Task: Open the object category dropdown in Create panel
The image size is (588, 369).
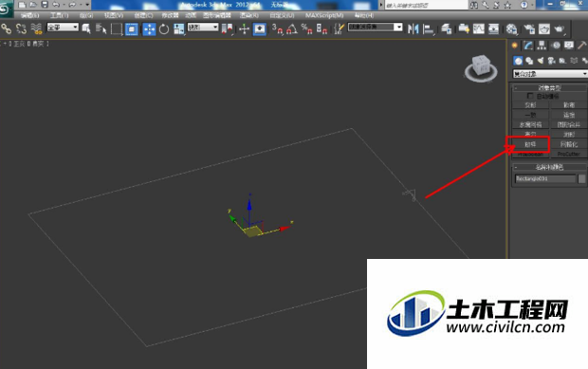Action: click(550, 74)
